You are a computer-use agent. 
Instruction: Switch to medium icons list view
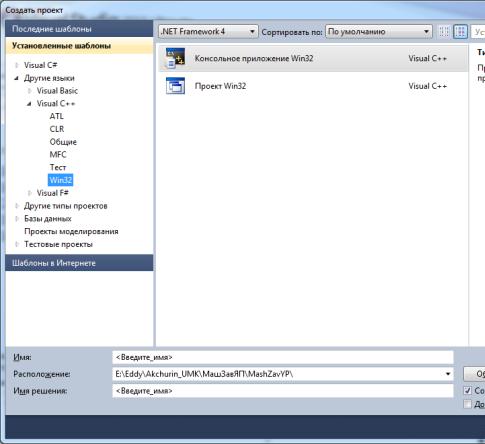(461, 32)
